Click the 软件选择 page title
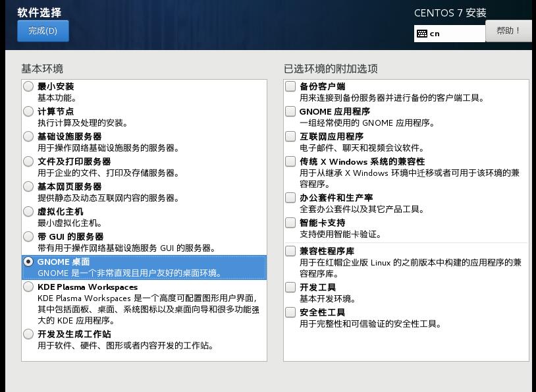This screenshot has height=392, width=536. (x=40, y=13)
